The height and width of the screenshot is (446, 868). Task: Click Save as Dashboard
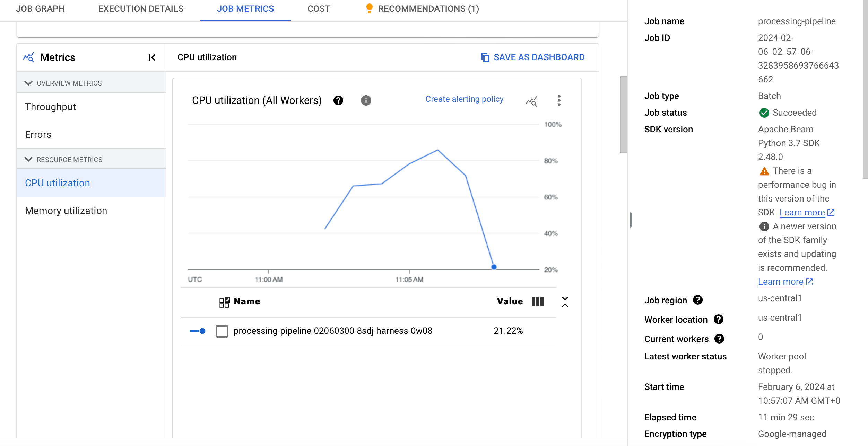533,57
